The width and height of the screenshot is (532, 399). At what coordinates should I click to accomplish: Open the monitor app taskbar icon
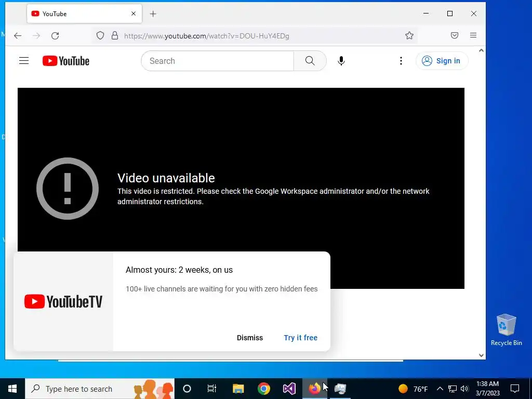point(340,389)
